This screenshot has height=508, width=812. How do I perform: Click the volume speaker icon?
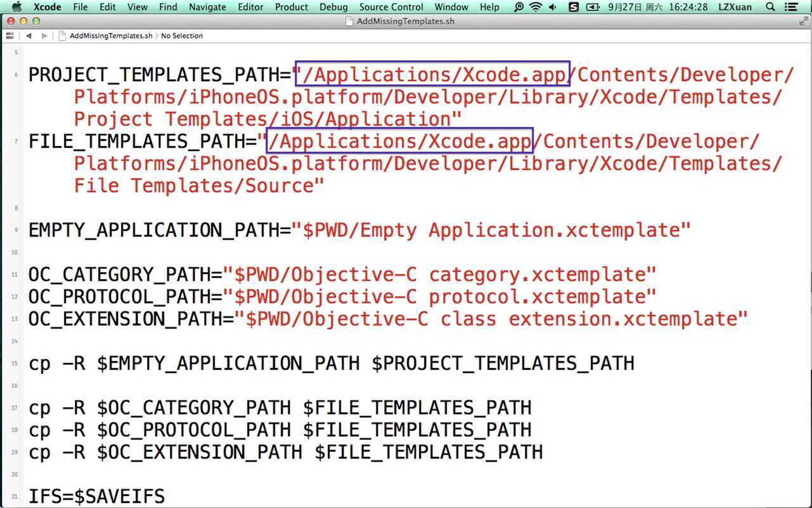point(553,7)
